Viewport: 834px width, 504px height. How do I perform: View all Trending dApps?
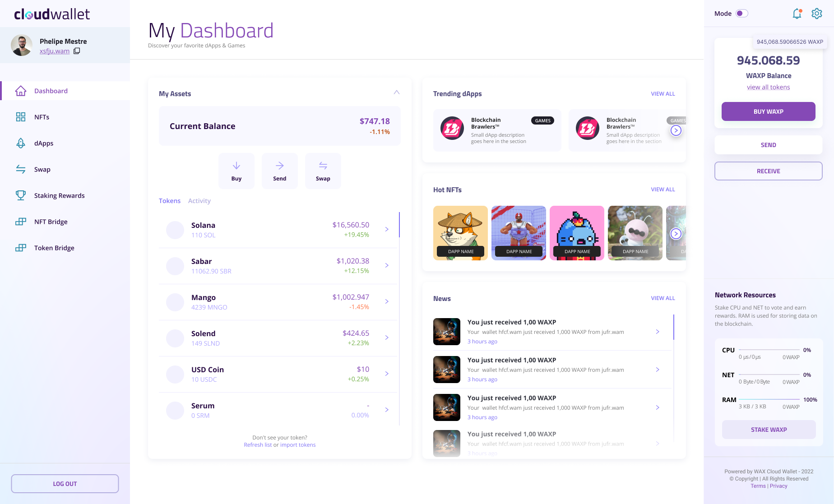[663, 94]
